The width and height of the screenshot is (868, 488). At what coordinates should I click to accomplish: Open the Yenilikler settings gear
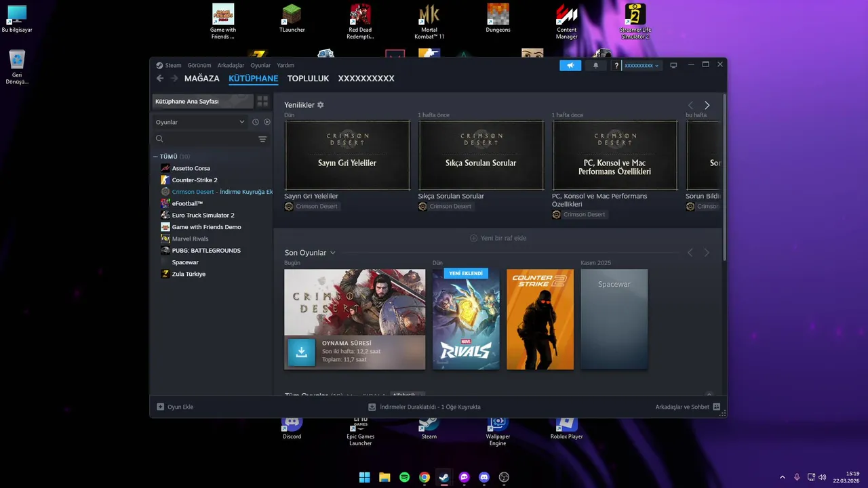point(321,105)
